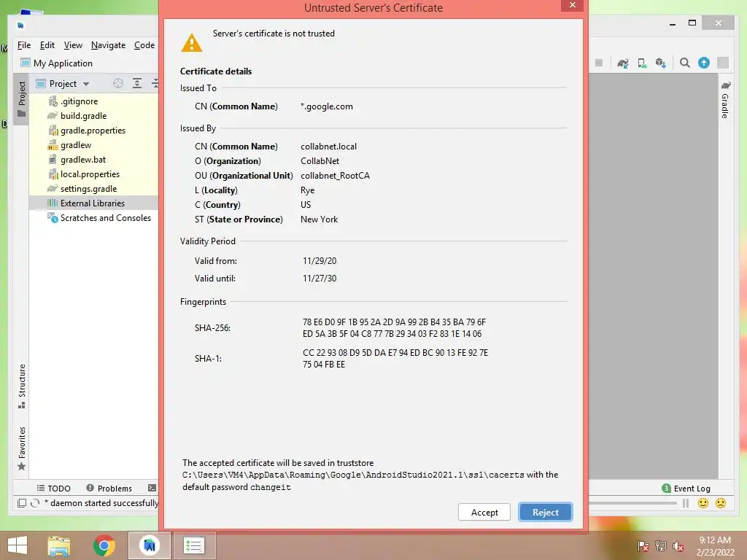
Task: Select Scratches and Consoles node
Action: click(105, 218)
